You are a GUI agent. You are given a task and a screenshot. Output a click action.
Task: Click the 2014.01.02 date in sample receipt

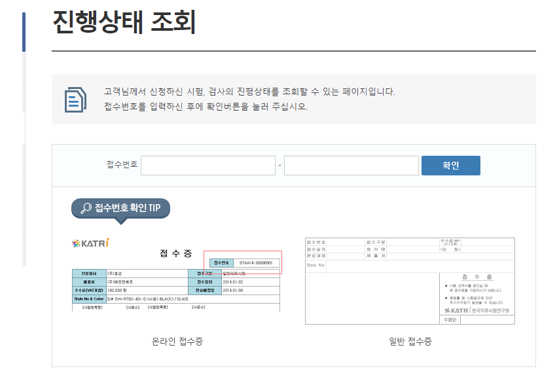(233, 282)
